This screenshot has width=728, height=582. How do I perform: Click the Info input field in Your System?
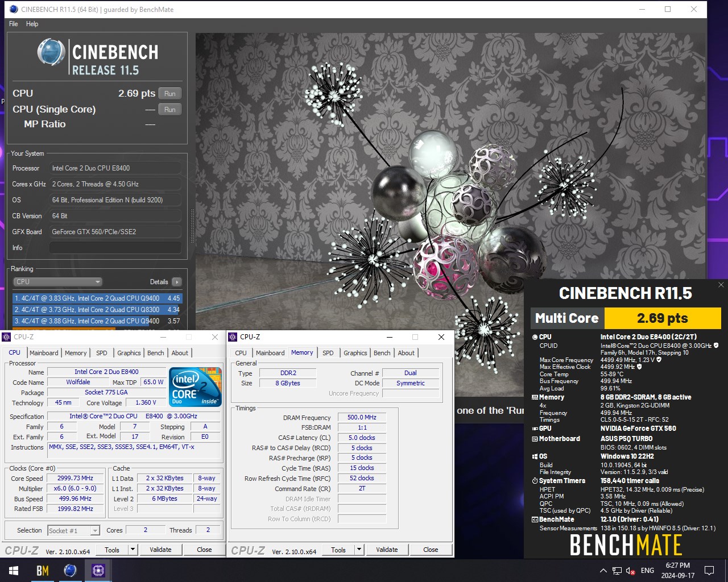(x=115, y=248)
